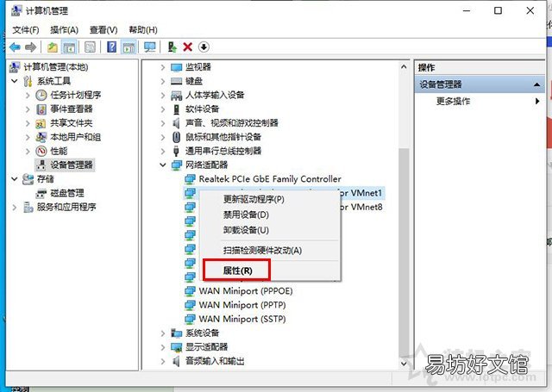Open the 查看(V) menu

pyautogui.click(x=103, y=30)
